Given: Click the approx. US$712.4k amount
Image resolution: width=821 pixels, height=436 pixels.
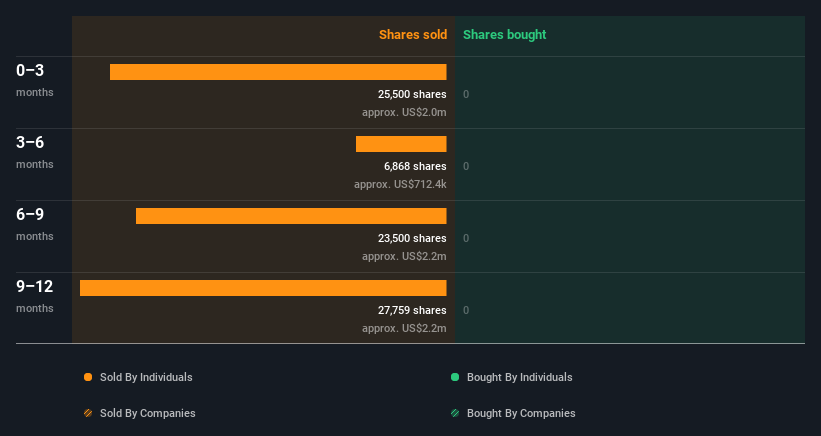Looking at the screenshot, I should 400,185.
